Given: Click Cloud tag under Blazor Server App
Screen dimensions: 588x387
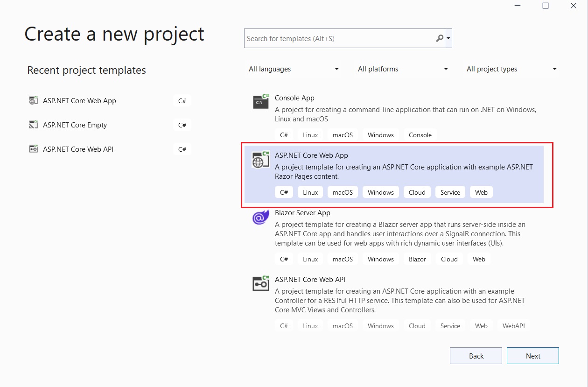Looking at the screenshot, I should pyautogui.click(x=449, y=259).
